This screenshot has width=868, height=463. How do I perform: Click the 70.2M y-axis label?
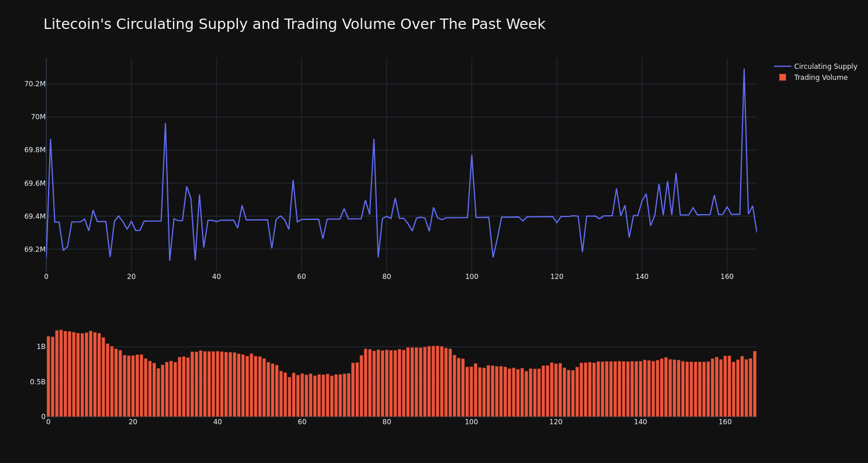[x=35, y=84]
